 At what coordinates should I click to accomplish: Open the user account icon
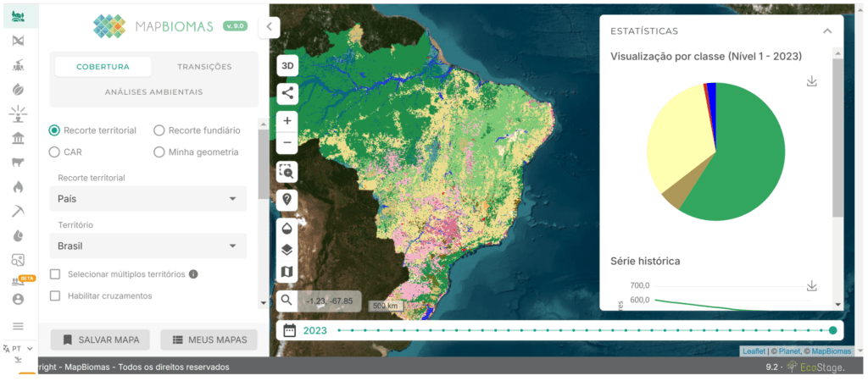click(18, 299)
